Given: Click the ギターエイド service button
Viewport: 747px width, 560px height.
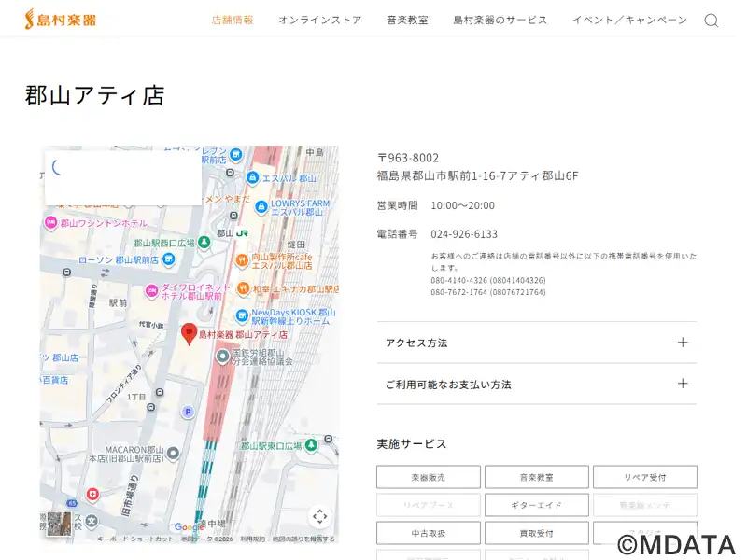Looking at the screenshot, I should (x=536, y=505).
